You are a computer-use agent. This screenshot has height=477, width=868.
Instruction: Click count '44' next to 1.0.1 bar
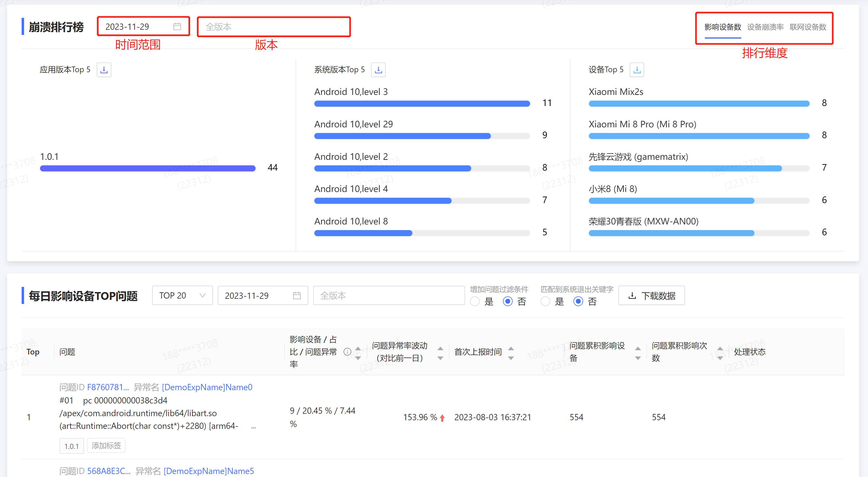point(272,168)
